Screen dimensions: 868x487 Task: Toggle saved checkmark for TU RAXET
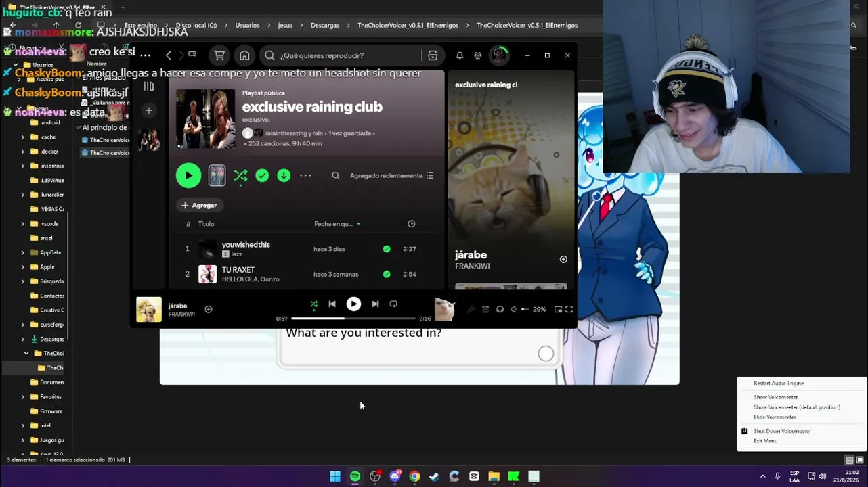[387, 274]
